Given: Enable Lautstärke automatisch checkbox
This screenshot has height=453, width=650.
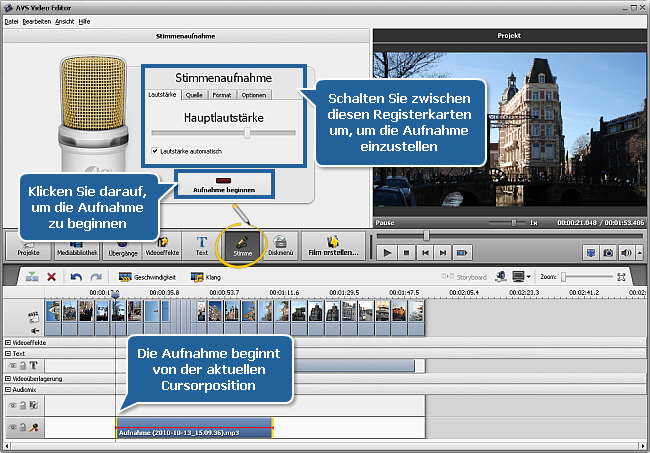Looking at the screenshot, I should (x=154, y=151).
